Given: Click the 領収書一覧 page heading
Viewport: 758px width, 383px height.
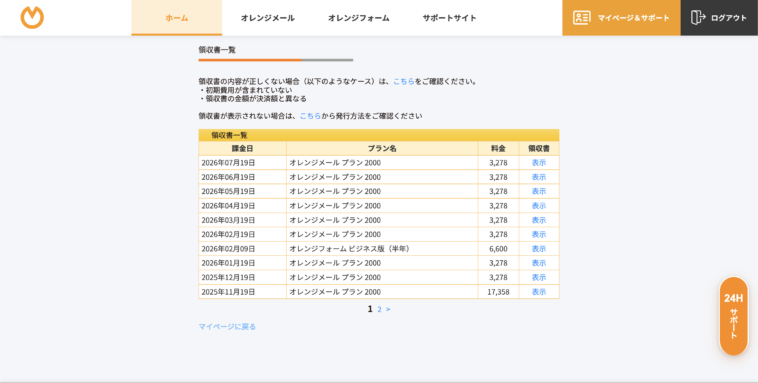Looking at the screenshot, I should coord(217,50).
